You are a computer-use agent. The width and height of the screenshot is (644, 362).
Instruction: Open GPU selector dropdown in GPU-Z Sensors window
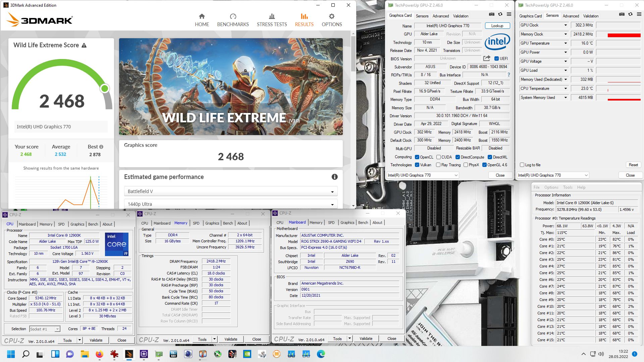[x=553, y=175]
